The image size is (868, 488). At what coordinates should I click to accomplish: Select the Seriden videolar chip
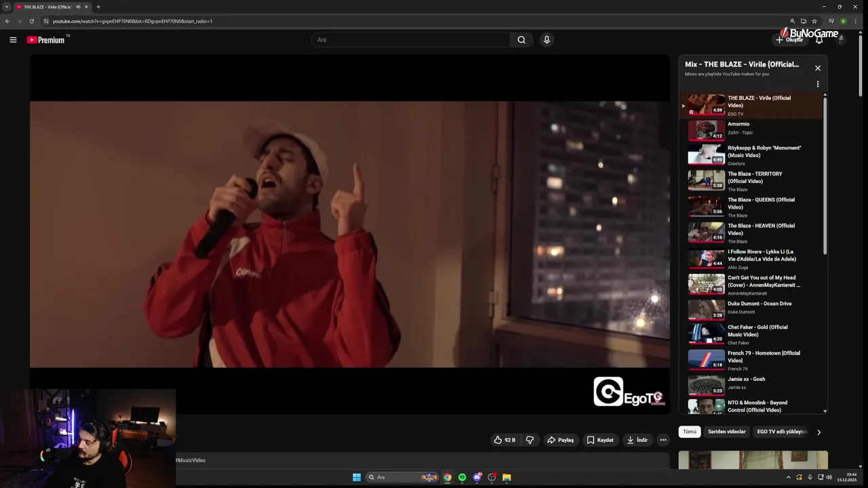click(x=726, y=432)
